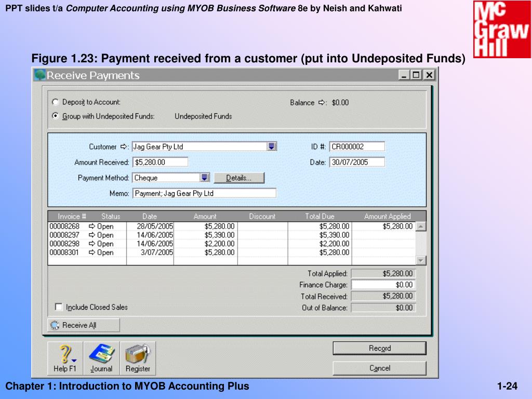Viewport: 532px width, 399px height.
Task: Click the Finance Charge field
Action: click(x=383, y=285)
